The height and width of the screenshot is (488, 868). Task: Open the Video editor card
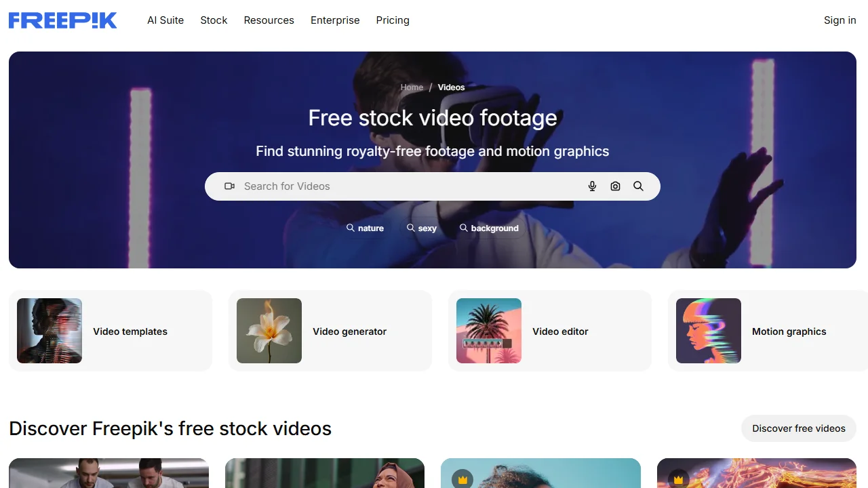click(x=550, y=331)
